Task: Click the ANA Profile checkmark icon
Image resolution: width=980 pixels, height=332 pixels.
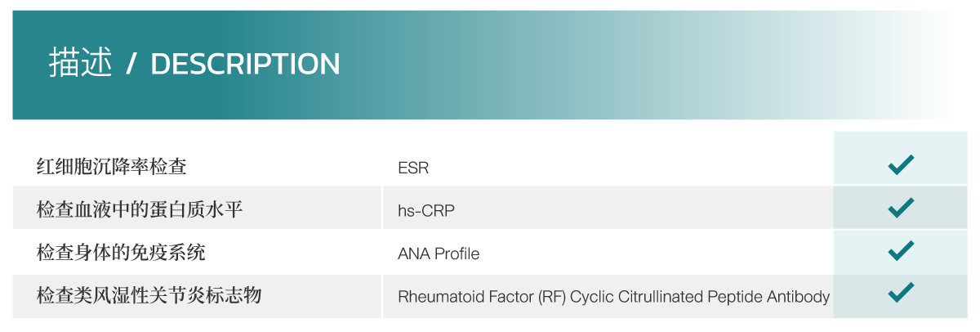Action: tap(901, 250)
